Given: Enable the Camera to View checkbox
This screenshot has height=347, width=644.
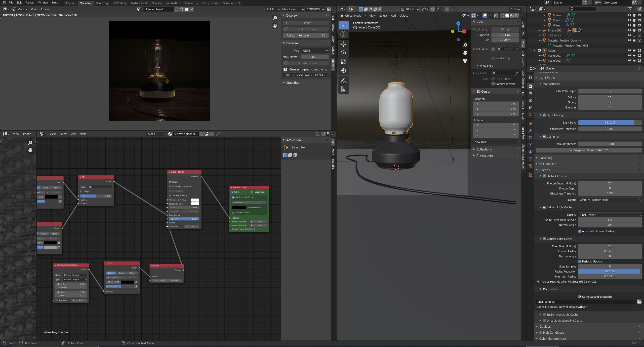Looking at the screenshot, I should [x=493, y=84].
